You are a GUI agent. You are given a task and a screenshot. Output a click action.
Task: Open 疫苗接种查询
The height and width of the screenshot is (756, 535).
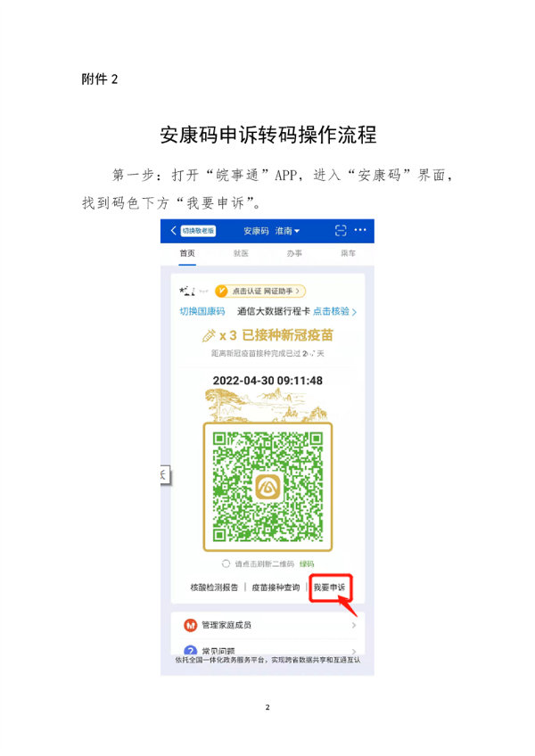tap(276, 588)
